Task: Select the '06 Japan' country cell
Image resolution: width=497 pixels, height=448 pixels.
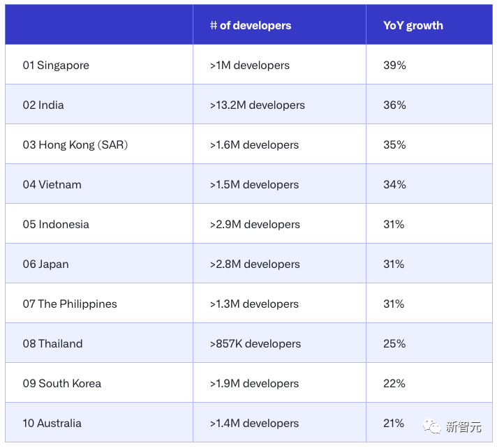Action: click(46, 264)
